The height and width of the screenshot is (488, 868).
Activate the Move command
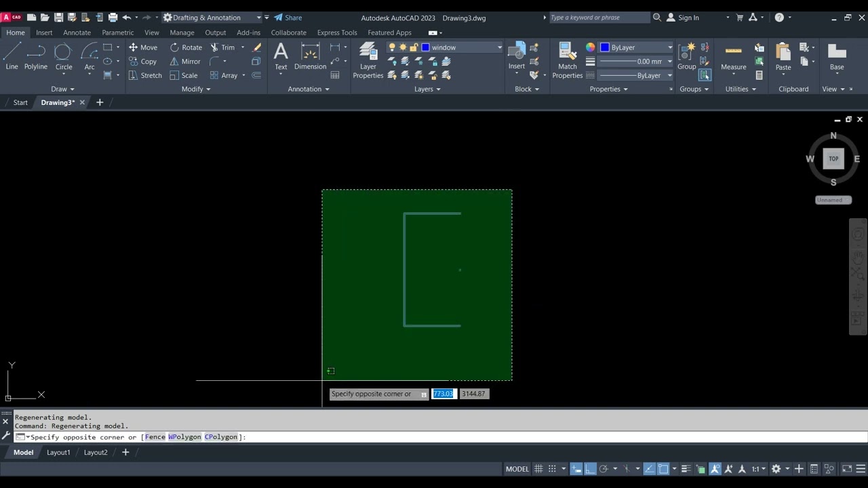click(143, 47)
